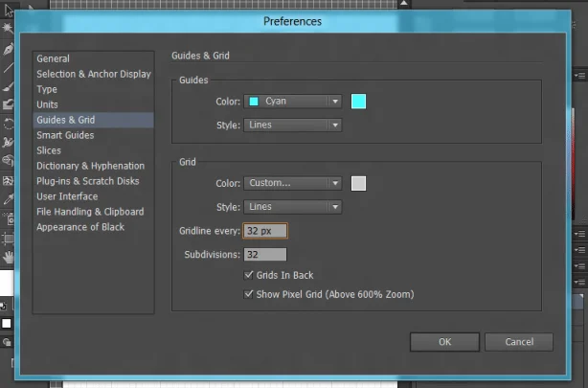Select the Eraser tool in toolbar

8,104
